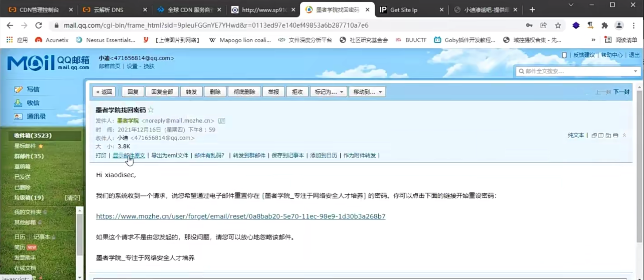Star the 墨者学院找回密码 email
The width and height of the screenshot is (644, 280).
point(151,110)
